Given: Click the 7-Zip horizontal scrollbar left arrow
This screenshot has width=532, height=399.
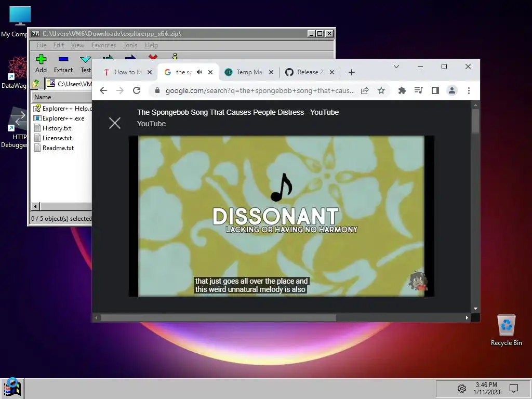Looking at the screenshot, I should (x=36, y=206).
